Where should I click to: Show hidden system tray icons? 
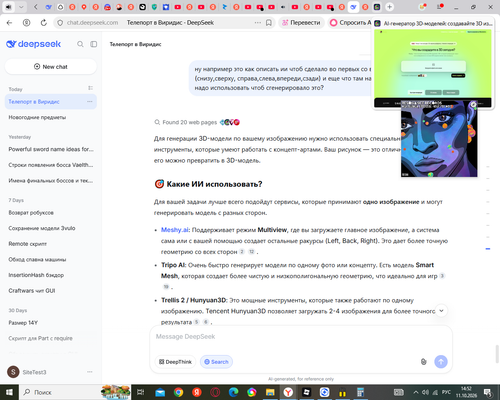[416, 392]
